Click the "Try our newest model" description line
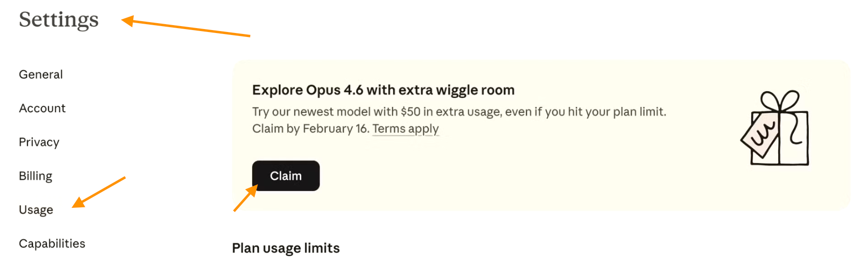The height and width of the screenshot is (268, 868). point(459,112)
